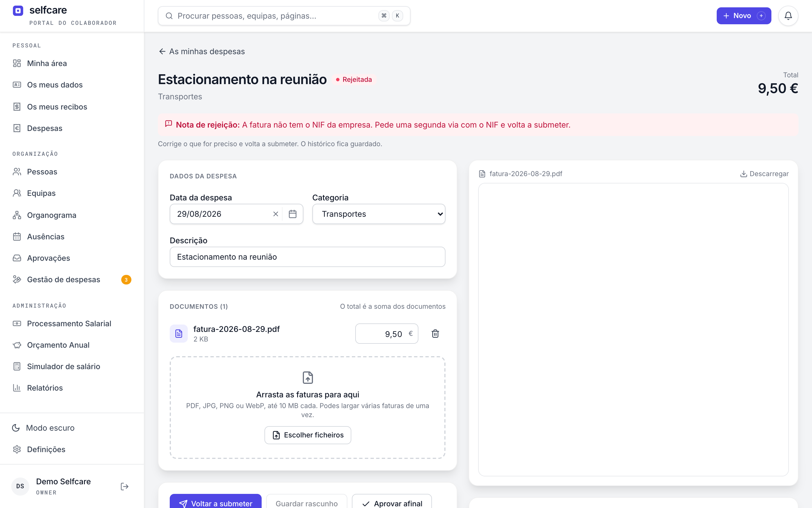Click the notifications bell icon
This screenshot has height=508, width=812.
coord(788,16)
